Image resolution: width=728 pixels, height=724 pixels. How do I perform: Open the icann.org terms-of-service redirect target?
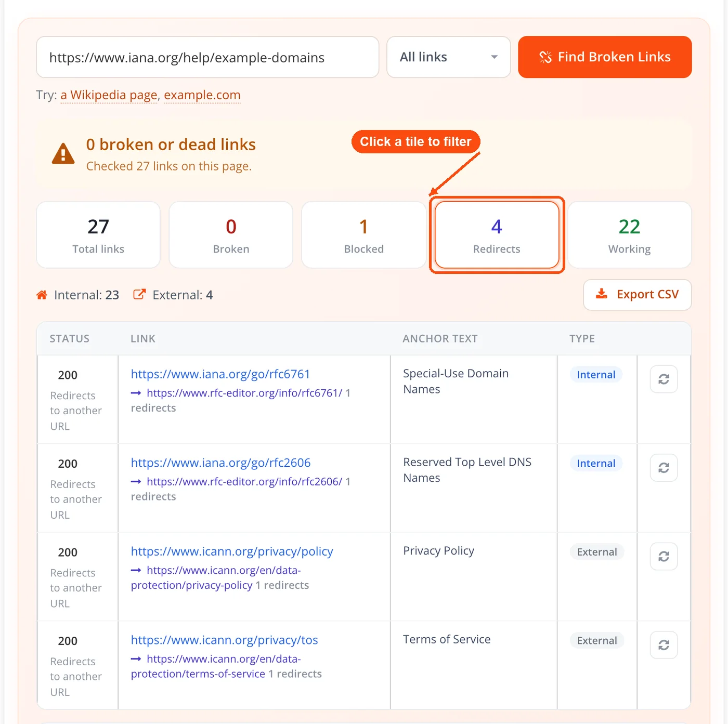[x=216, y=666]
